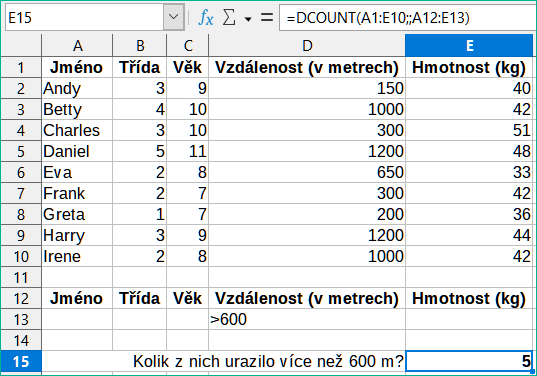537x376 pixels.
Task: Expand the Sum function dropdown arrow
Action: (248, 19)
